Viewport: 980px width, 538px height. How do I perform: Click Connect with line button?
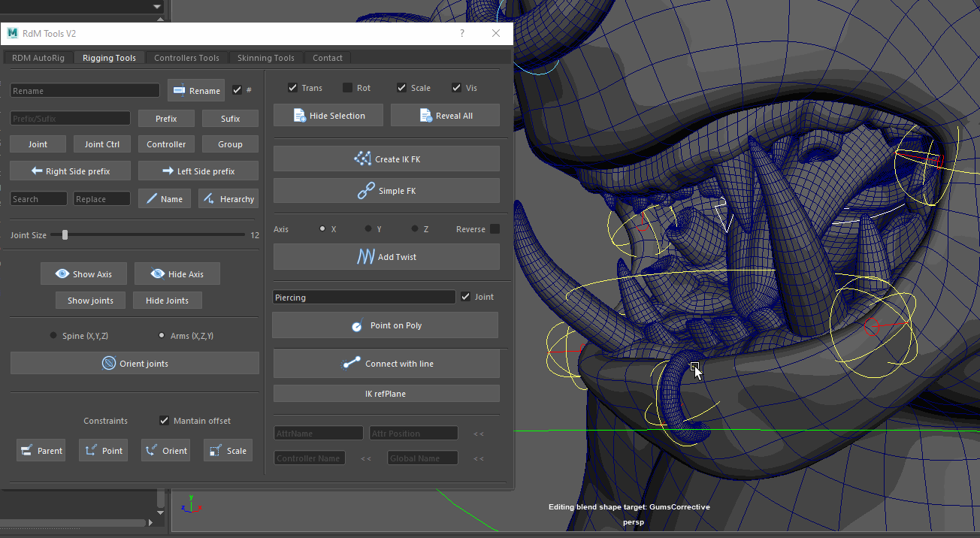[386, 364]
